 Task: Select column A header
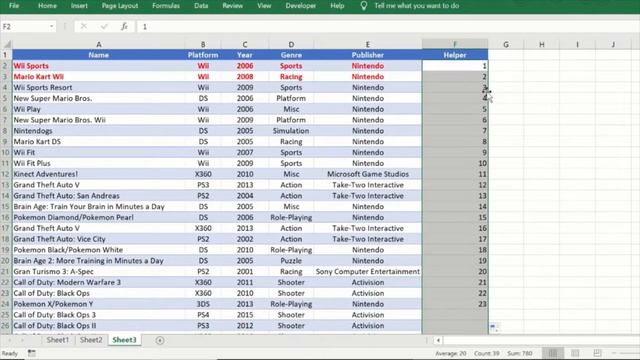99,44
